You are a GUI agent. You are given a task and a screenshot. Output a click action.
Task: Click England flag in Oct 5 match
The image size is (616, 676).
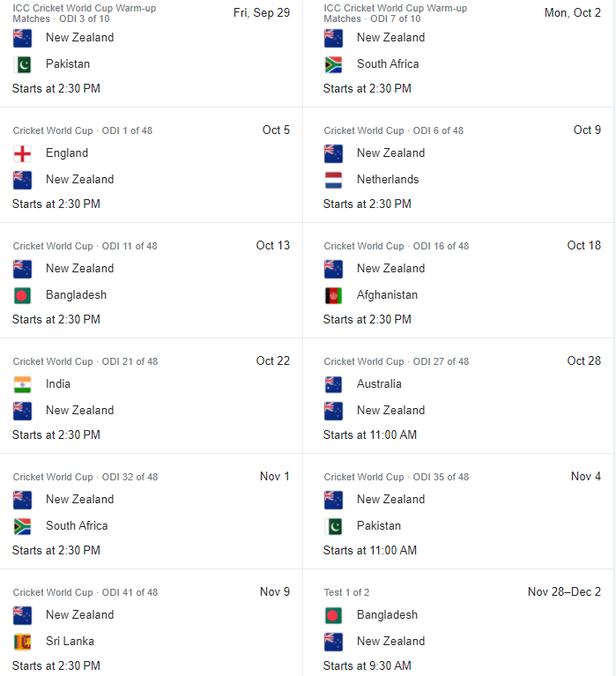(22, 153)
